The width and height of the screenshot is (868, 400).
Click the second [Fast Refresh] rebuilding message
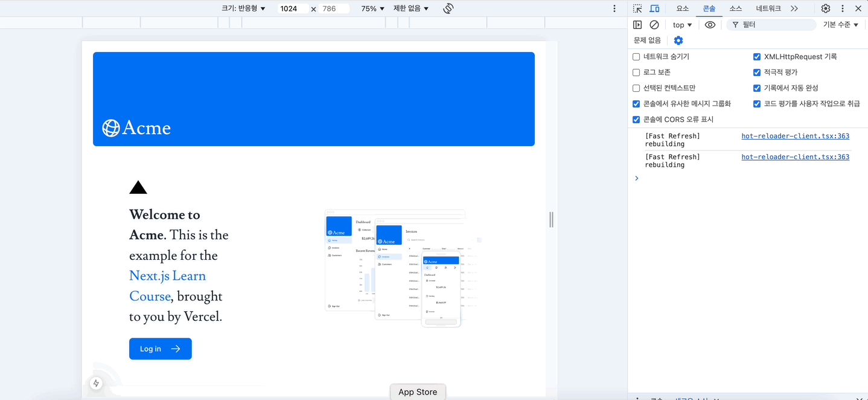coord(672,161)
